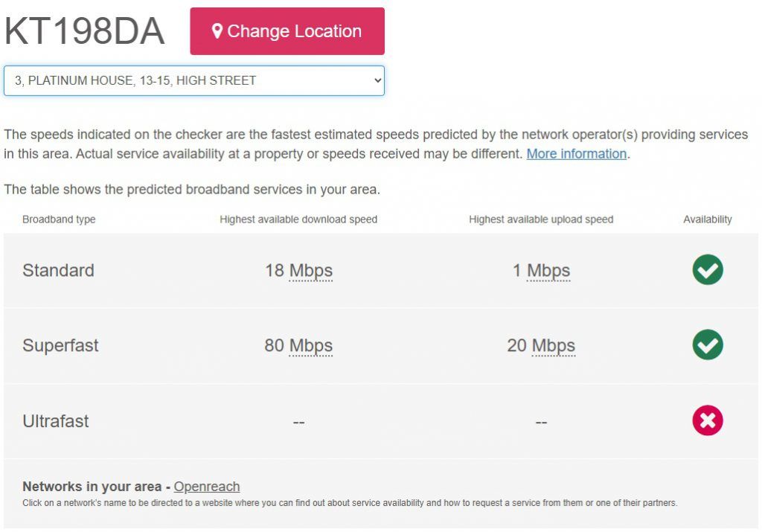762x532 pixels.
Task: Click the Highest available download speed header
Action: 298,219
